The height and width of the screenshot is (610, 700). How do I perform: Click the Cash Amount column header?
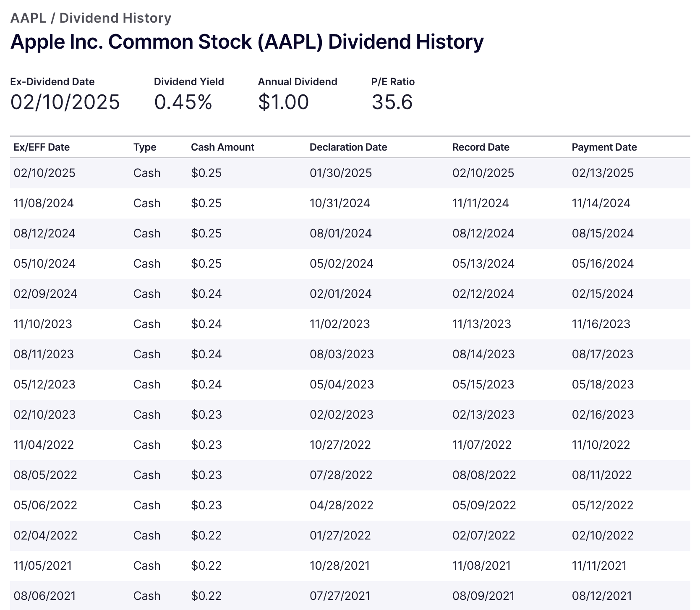click(222, 147)
